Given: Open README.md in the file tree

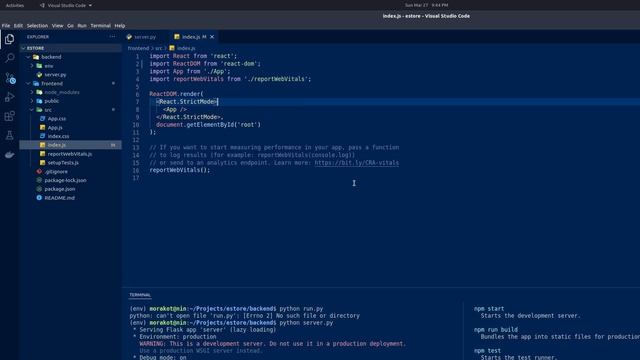Looking at the screenshot, I should [x=59, y=198].
